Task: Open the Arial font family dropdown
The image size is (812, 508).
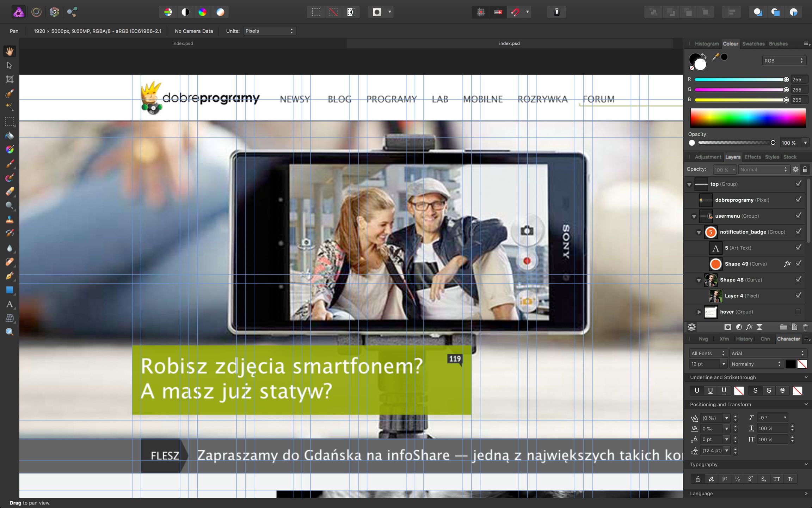Action: point(767,353)
